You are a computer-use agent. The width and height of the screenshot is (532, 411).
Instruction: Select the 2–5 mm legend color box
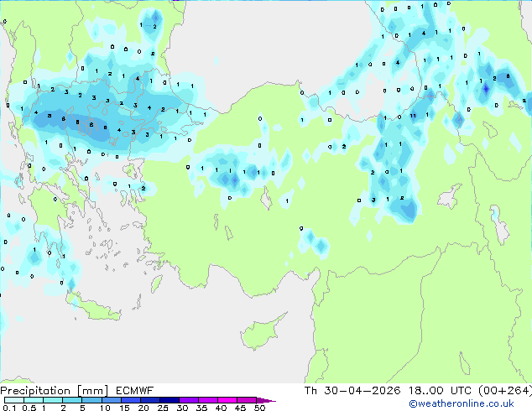pos(72,400)
